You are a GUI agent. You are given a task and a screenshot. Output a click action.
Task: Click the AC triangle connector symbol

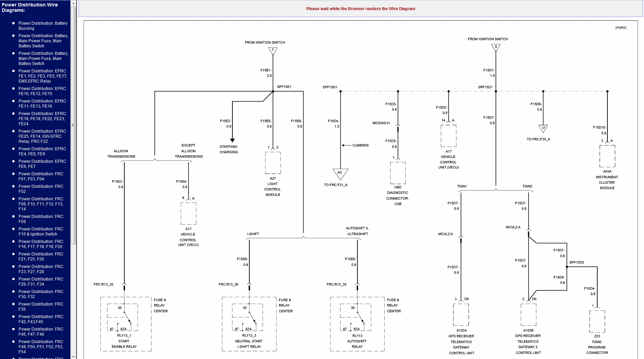(x=340, y=173)
